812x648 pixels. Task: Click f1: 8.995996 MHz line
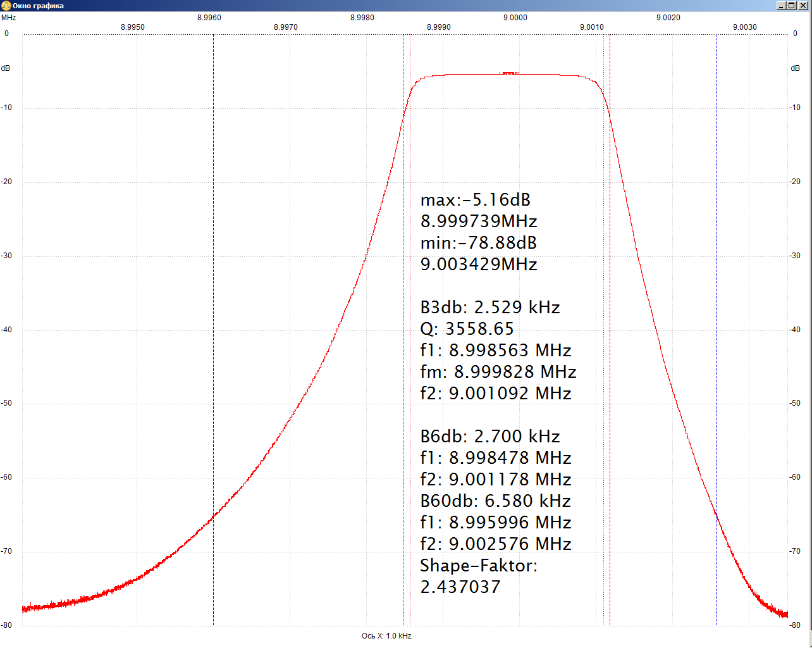(496, 523)
